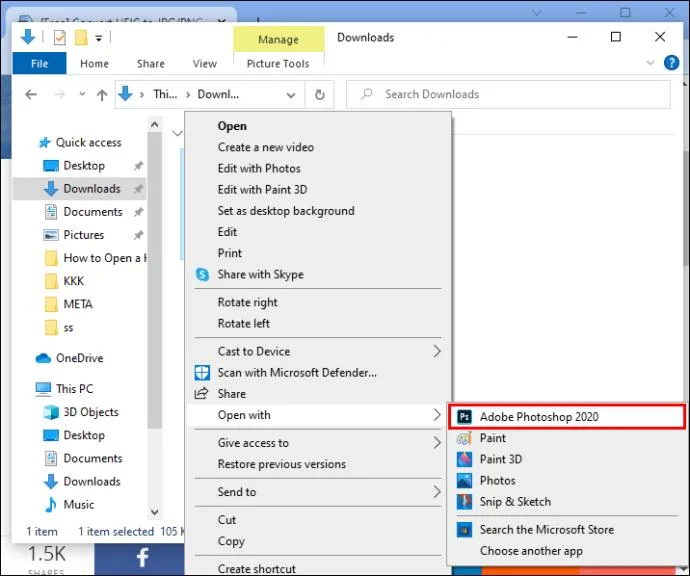Click the Share arrow icon in context menu
Screen dimensions: 690x576
(x=202, y=393)
